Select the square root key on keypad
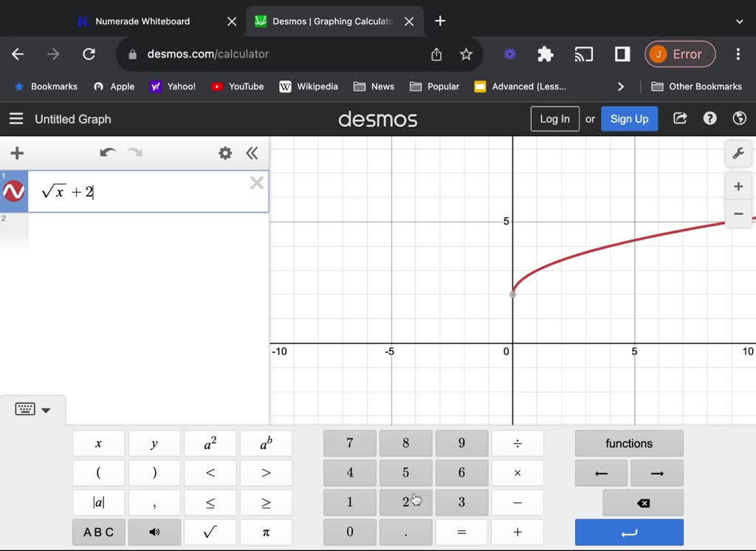Screen dimensions: 756x551 [210, 532]
